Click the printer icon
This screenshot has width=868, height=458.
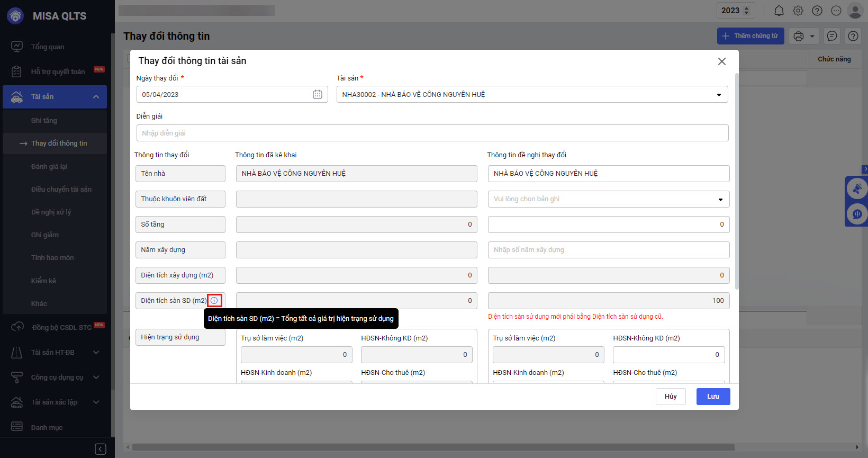coord(799,36)
